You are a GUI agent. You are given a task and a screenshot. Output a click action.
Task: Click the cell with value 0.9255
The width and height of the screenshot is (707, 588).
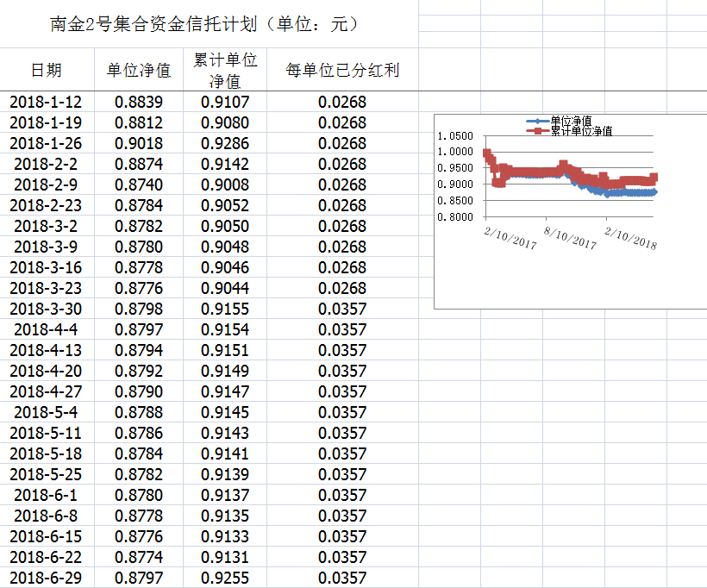click(x=225, y=578)
